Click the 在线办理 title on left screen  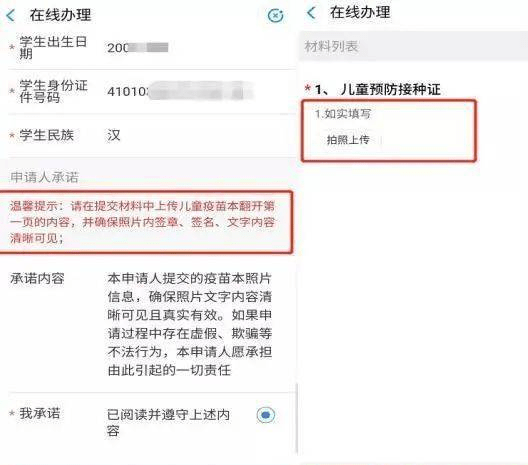[60, 15]
